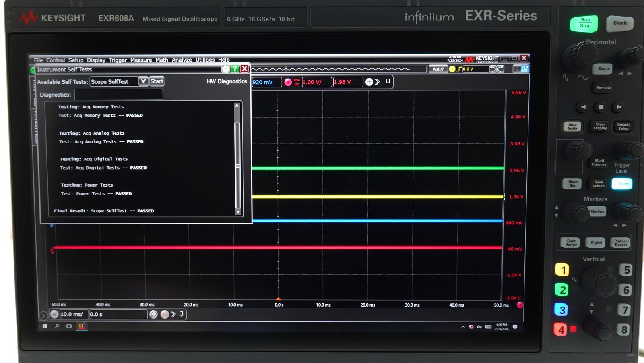Open the Utilities menu
The image size is (644, 363).
(205, 60)
